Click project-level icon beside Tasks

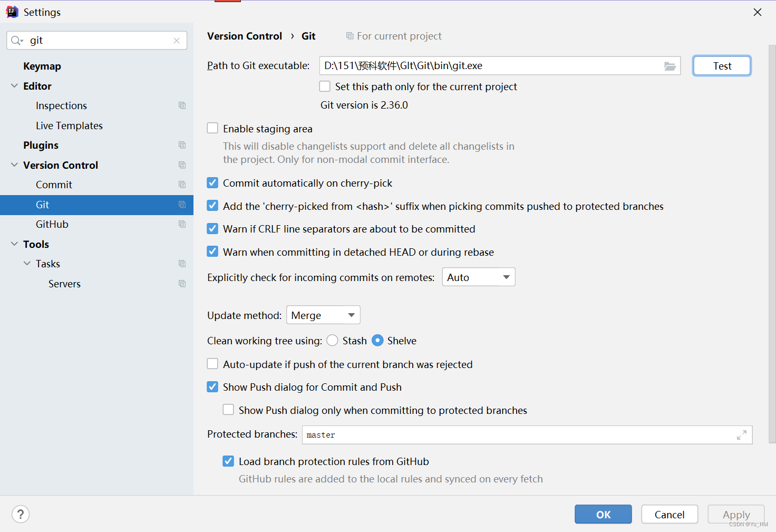coord(182,264)
